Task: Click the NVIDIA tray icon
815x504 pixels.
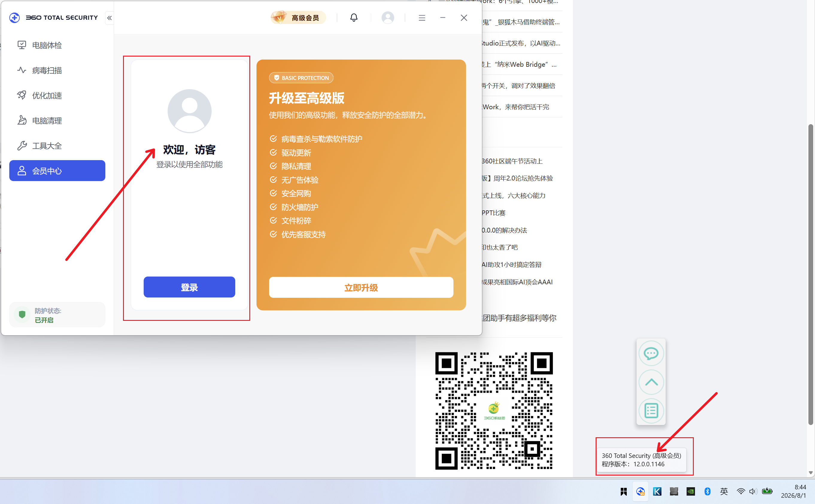Action: click(x=690, y=492)
